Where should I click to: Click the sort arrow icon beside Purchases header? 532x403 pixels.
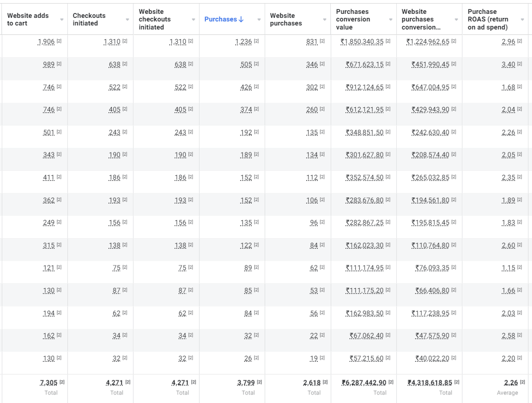coord(241,19)
